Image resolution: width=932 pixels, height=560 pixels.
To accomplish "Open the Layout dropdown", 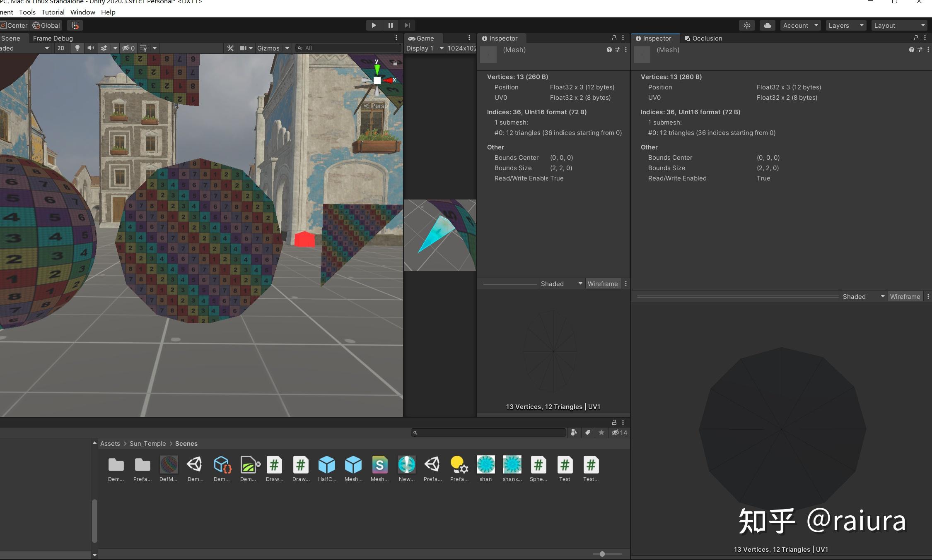I will 899,25.
